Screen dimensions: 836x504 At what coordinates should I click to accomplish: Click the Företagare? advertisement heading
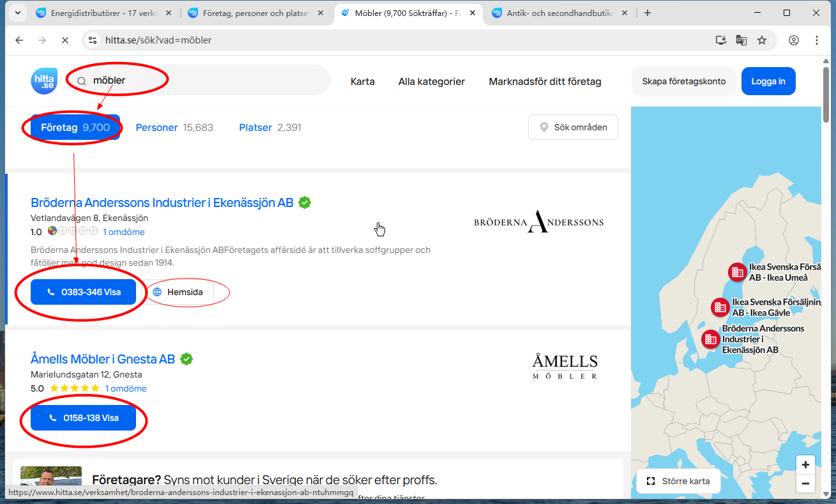tap(264, 480)
